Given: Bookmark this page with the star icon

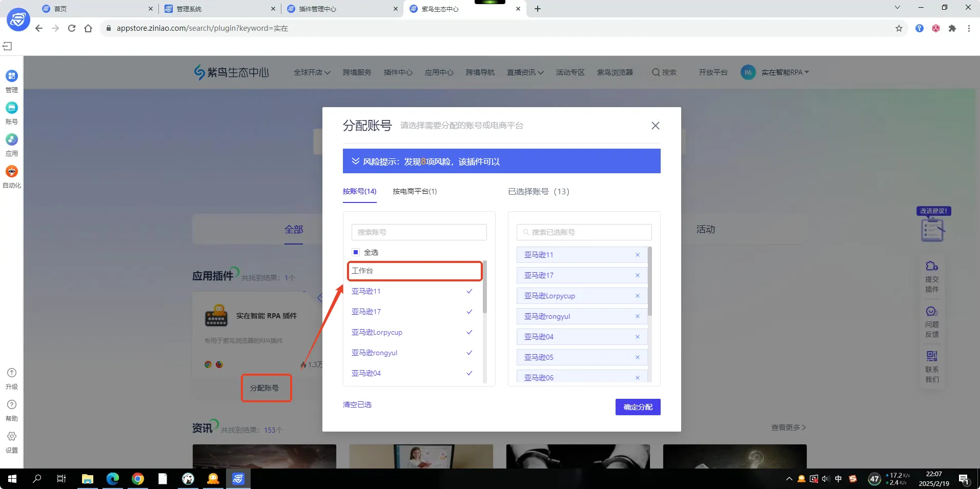Looking at the screenshot, I should coord(899,28).
